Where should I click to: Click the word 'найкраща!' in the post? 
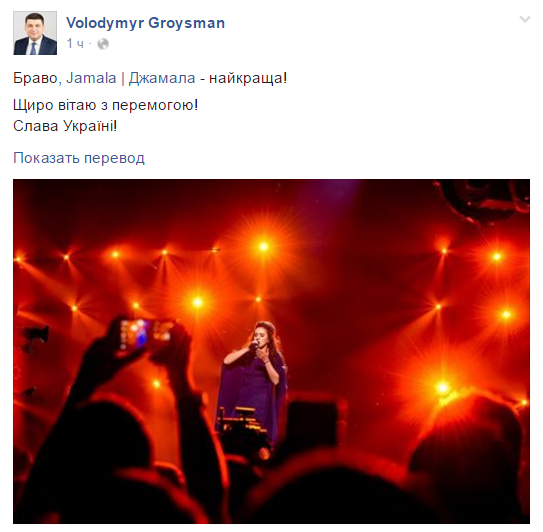pyautogui.click(x=248, y=78)
